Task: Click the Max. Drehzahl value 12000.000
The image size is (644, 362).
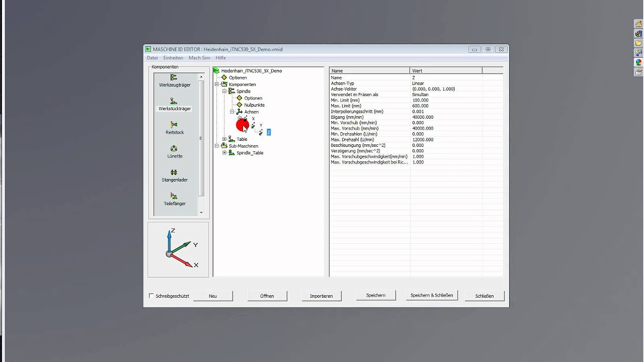Action: [423, 140]
